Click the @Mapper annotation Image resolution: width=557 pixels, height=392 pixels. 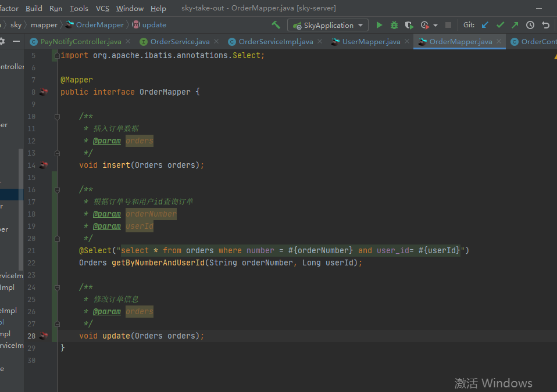pos(76,80)
